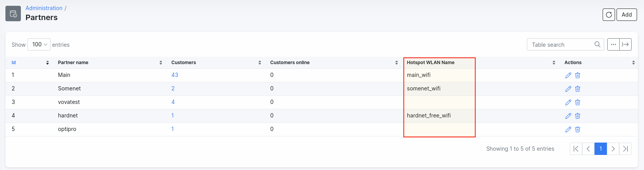This screenshot has width=644, height=170.
Task: Click the refresh icon next to Add
Action: [x=608, y=15]
